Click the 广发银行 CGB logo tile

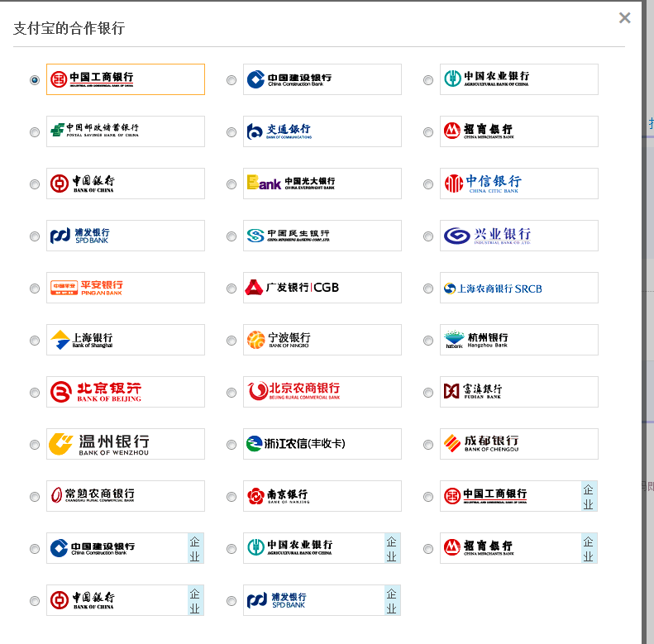point(322,288)
